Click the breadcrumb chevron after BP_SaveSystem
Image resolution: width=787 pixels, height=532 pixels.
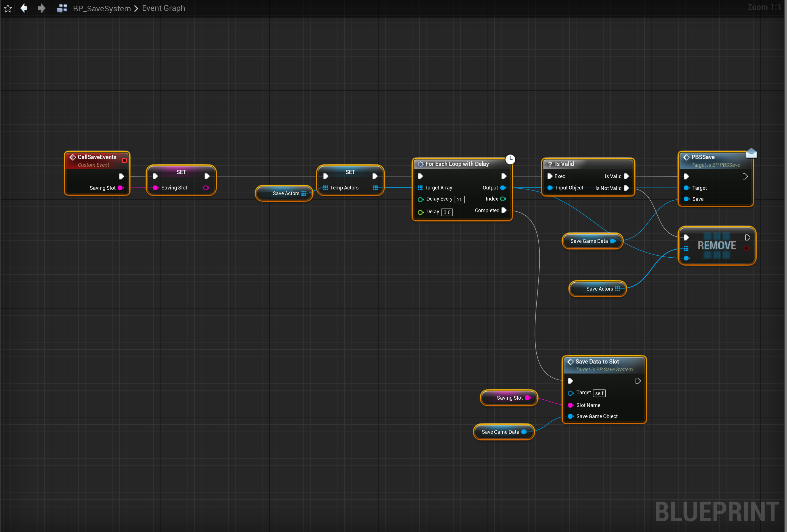(136, 8)
